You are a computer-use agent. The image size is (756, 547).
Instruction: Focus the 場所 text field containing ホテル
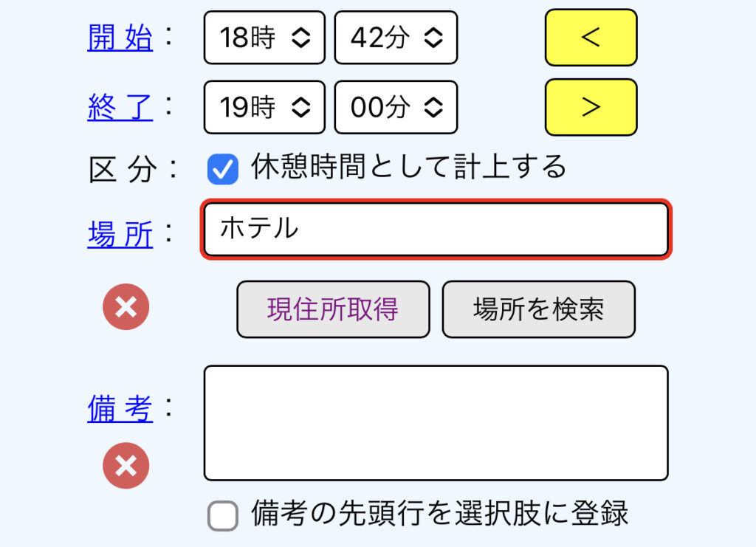pos(436,230)
